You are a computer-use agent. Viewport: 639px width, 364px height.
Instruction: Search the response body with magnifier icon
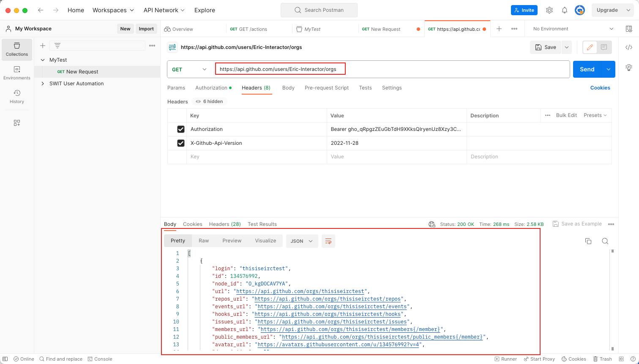click(x=605, y=241)
